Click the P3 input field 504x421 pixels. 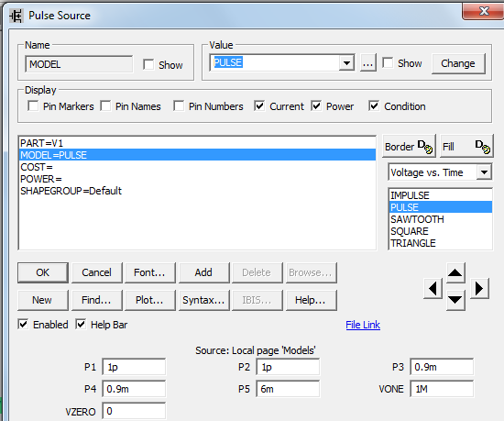click(442, 367)
